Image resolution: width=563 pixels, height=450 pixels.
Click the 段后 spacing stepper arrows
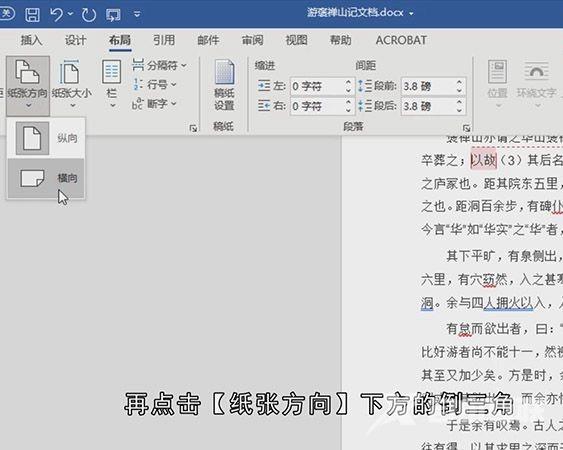click(x=460, y=106)
